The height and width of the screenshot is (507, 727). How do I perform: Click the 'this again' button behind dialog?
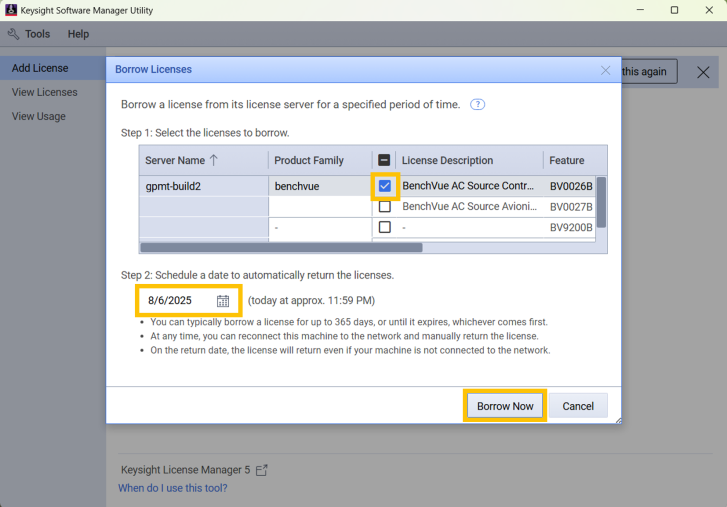[649, 71]
